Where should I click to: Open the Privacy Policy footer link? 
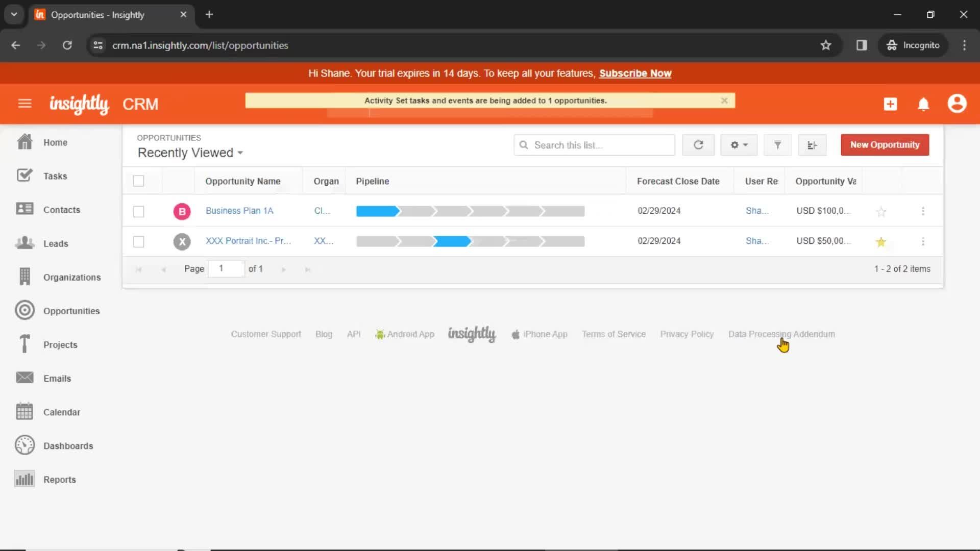tap(687, 334)
